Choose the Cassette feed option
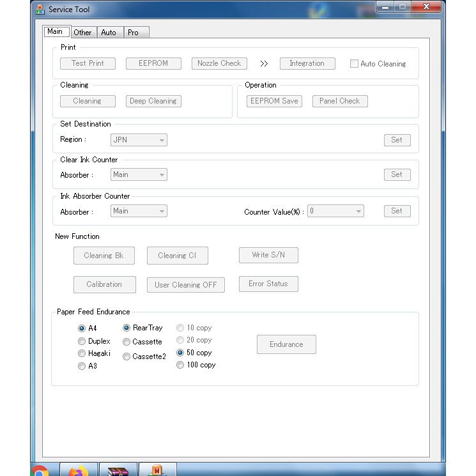 127,342
